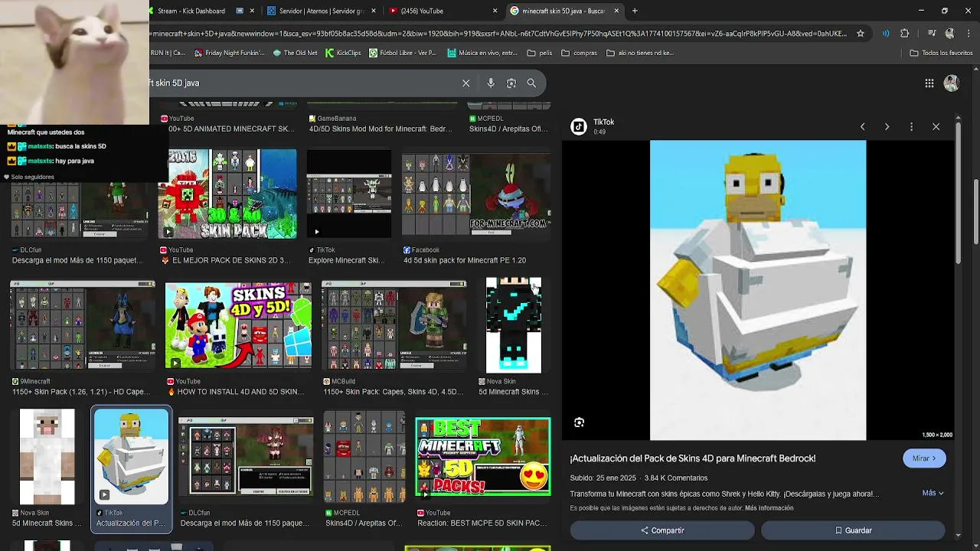Search by image with the Lens icon
Viewport: 980px width, 551px height.
click(x=511, y=83)
